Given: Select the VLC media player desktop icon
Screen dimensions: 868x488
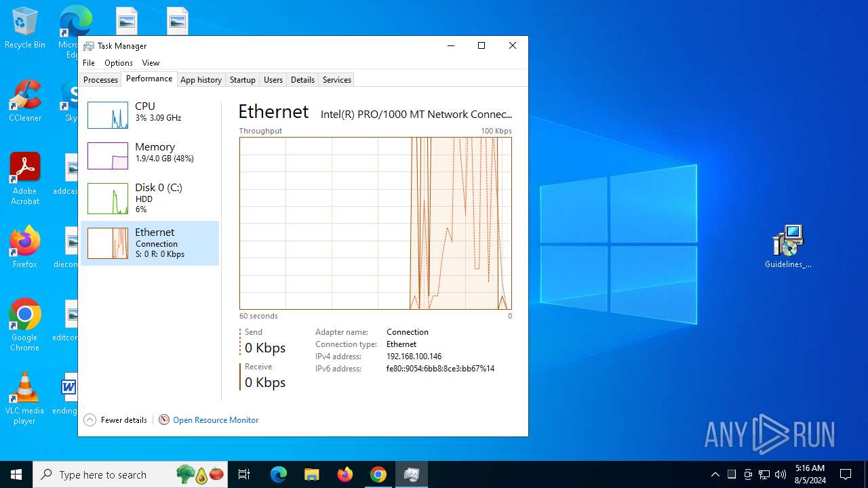Looking at the screenshot, I should pyautogui.click(x=25, y=399).
